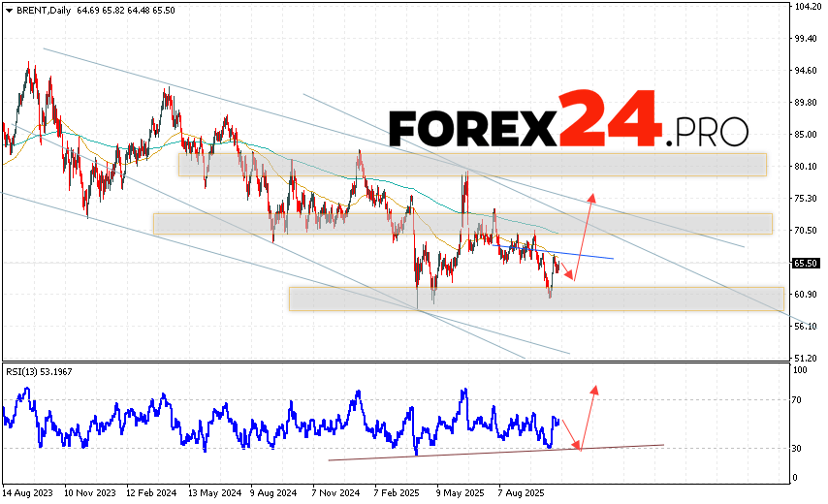Select the upper grey resistance zone near 80.10
Image resolution: width=828 pixels, height=504 pixels.
click(471, 165)
